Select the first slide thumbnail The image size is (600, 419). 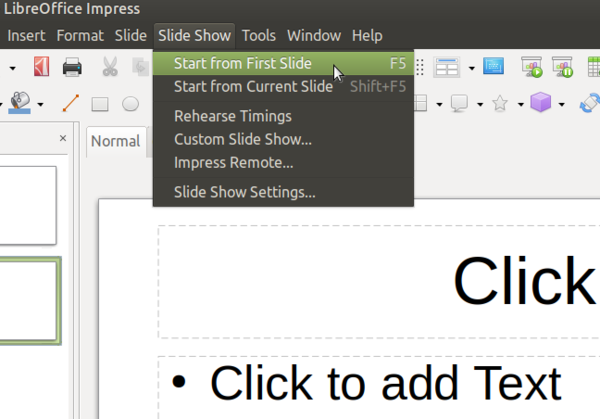(x=28, y=205)
